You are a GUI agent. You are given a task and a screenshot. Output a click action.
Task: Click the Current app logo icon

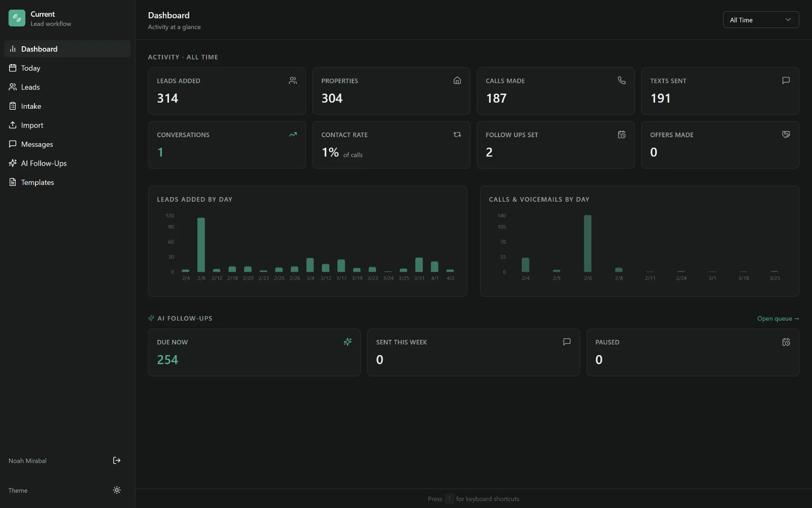tap(17, 18)
